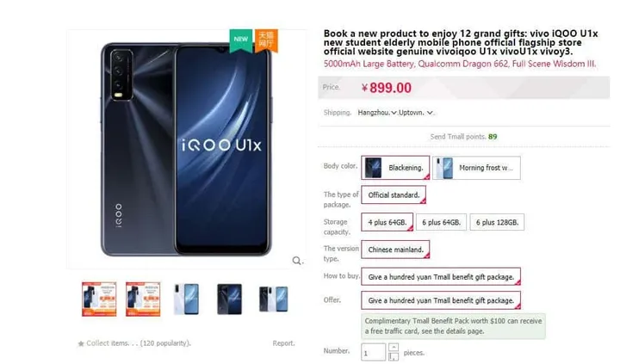Choose the 6 plus 128GB storage option
This screenshot has height=364, width=620.
coord(497,222)
